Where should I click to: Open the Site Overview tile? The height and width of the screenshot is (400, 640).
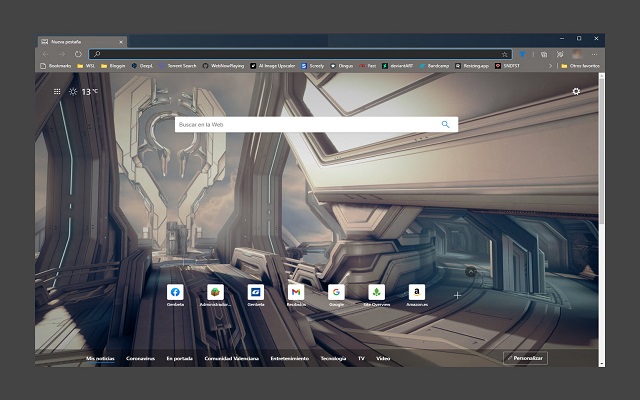(377, 292)
